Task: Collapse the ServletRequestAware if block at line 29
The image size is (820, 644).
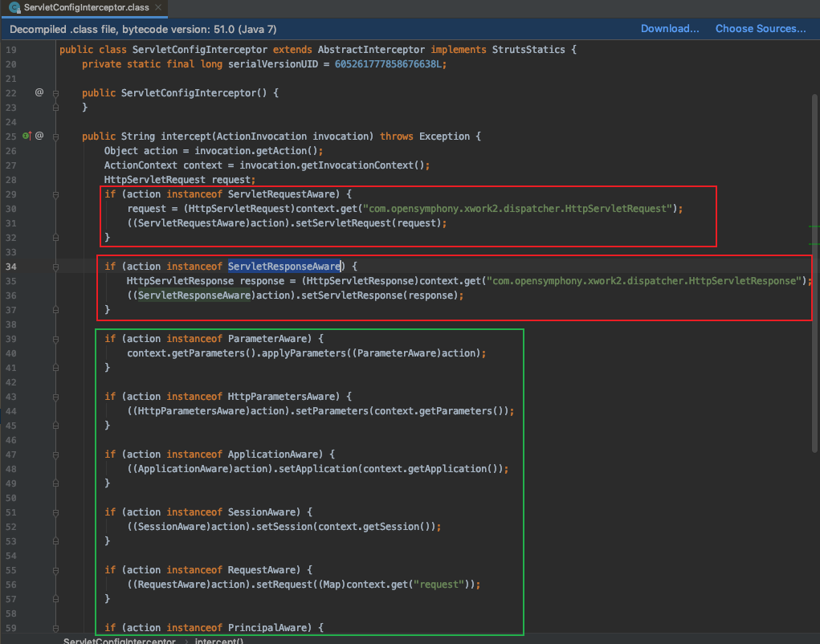Action: click(x=55, y=194)
